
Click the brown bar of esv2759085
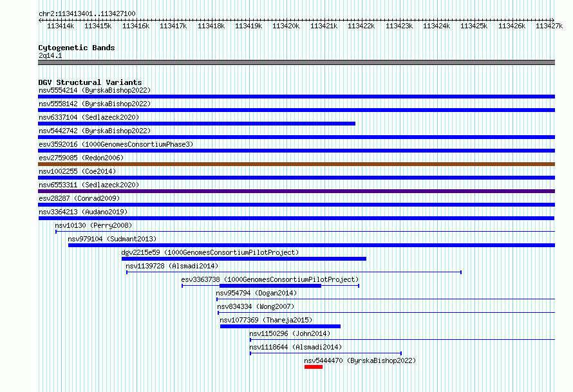coord(296,164)
